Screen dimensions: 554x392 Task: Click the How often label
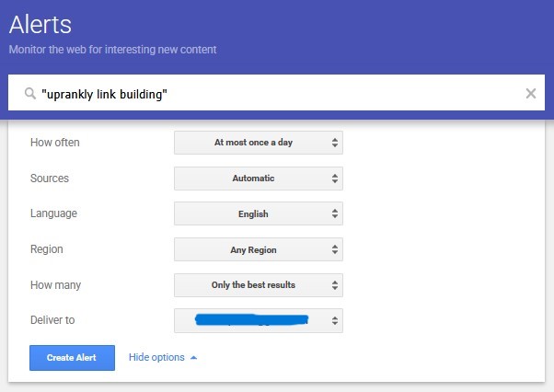tap(55, 143)
